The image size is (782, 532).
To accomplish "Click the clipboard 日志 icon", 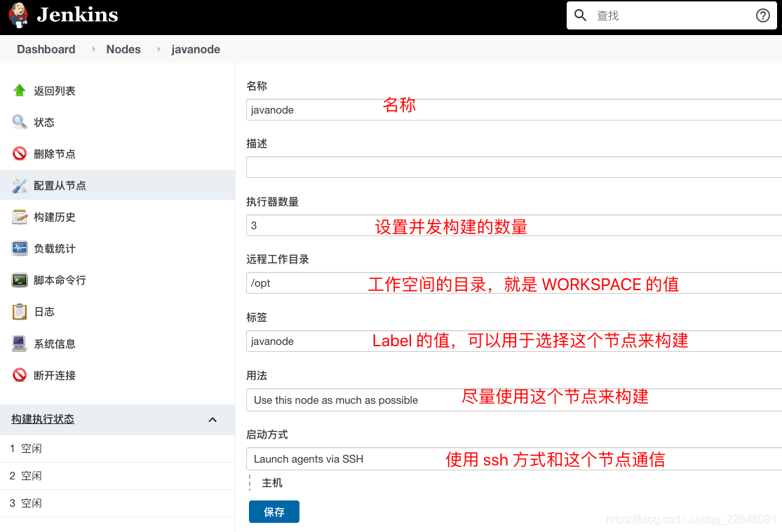I will [20, 312].
